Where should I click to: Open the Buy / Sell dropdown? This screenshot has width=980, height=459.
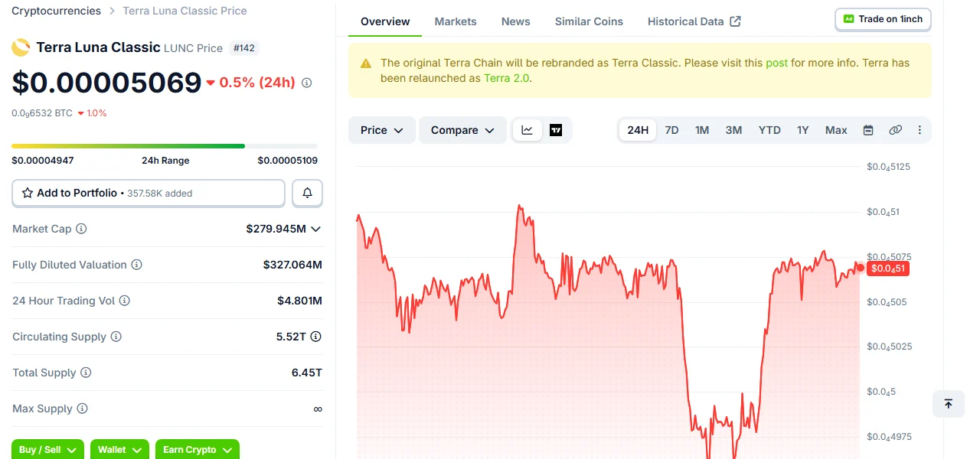click(x=47, y=449)
